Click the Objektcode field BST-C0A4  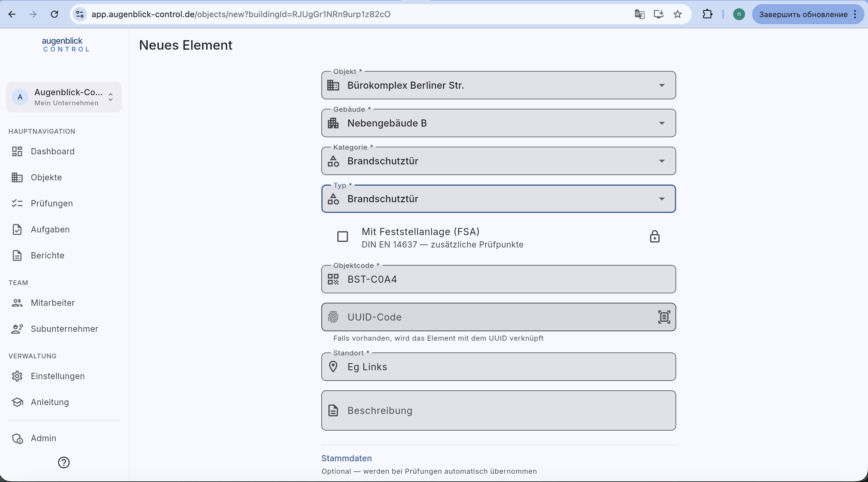coord(498,279)
